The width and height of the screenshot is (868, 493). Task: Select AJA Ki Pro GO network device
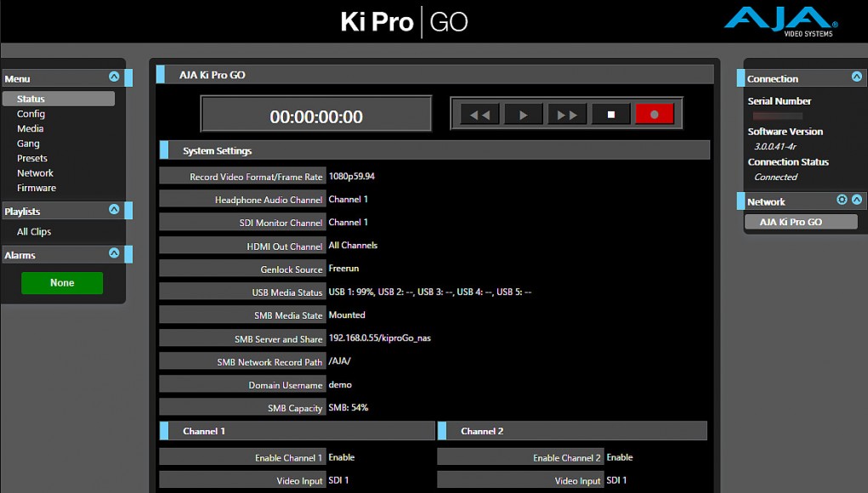[801, 222]
